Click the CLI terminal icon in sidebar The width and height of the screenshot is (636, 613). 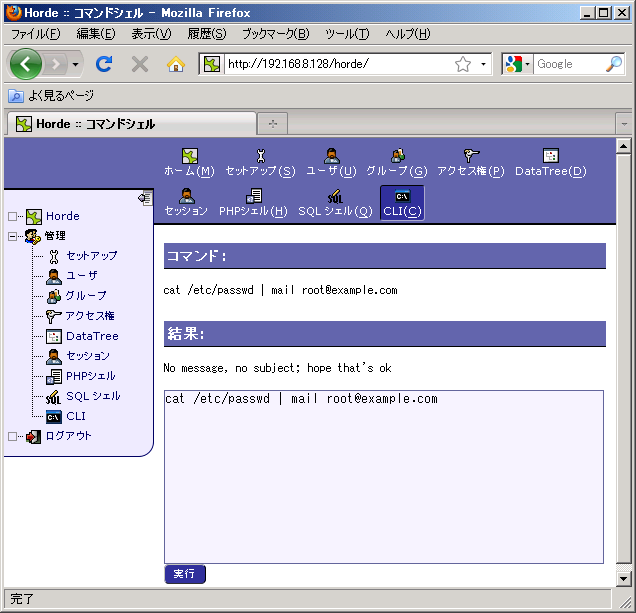[x=54, y=417]
